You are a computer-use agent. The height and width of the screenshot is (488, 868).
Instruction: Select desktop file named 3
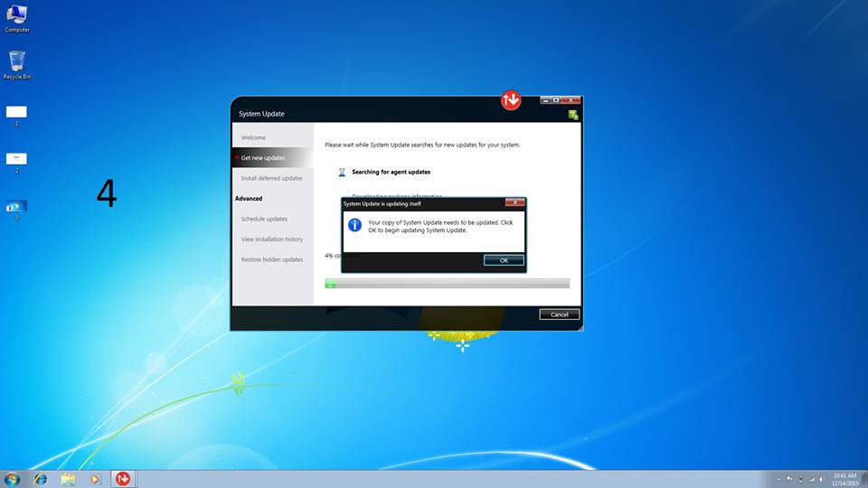pyautogui.click(x=16, y=210)
